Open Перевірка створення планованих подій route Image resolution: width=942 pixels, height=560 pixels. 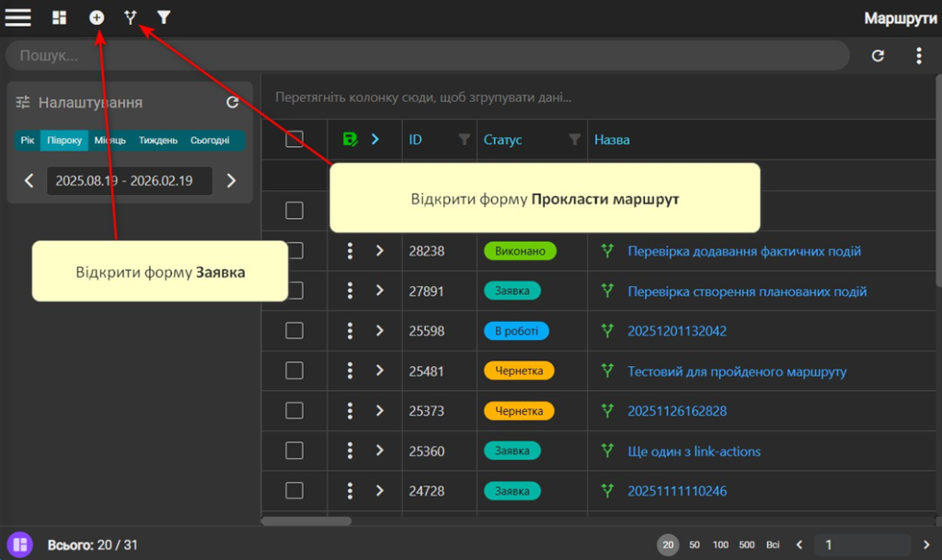[x=747, y=291]
